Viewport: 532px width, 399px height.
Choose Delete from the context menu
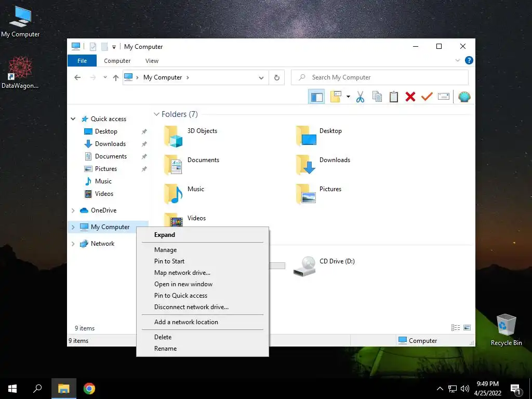pos(203,337)
